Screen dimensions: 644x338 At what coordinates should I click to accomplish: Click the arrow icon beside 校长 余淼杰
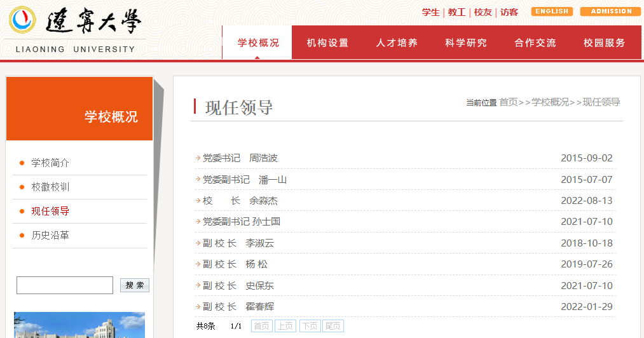click(198, 200)
